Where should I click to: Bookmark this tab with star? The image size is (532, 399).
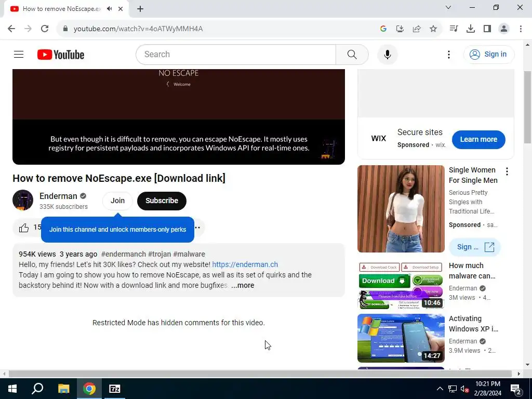point(433,29)
